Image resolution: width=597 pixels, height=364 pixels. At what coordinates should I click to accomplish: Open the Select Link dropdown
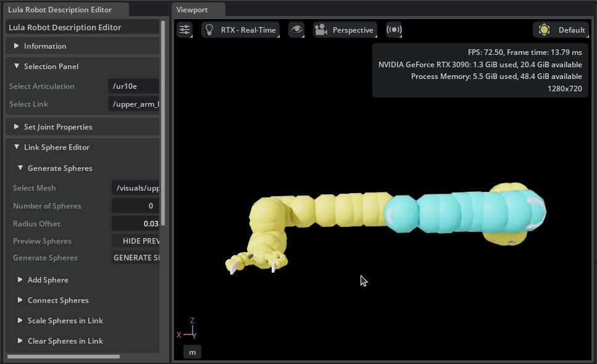point(133,104)
